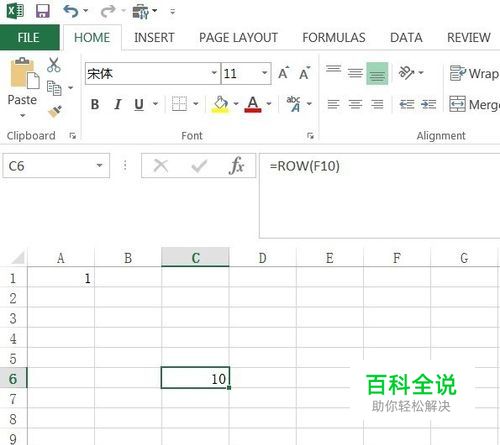The width and height of the screenshot is (500, 445).
Task: Open the Name Box dropdown arrow
Action: coord(99,165)
